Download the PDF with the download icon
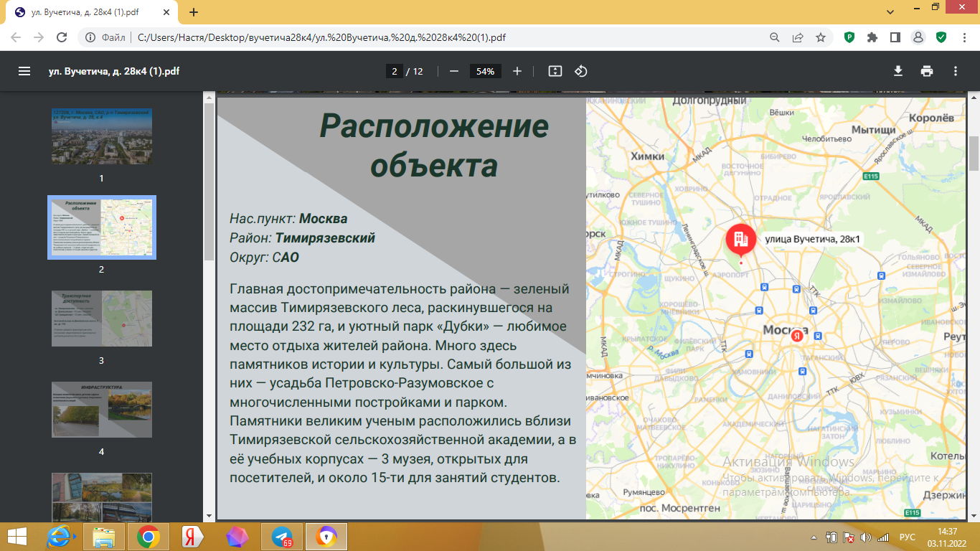This screenshot has width=980, height=551. [x=897, y=71]
